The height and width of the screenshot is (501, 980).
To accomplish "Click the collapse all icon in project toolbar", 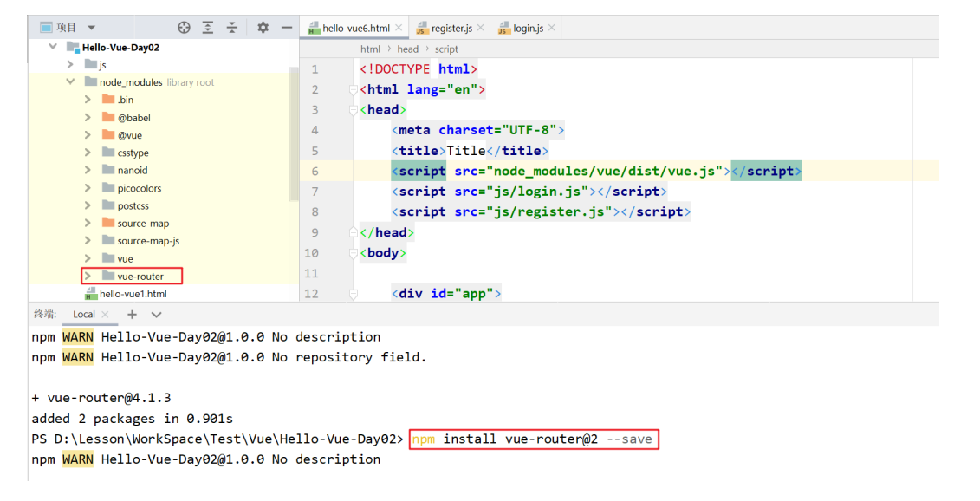I will (232, 28).
